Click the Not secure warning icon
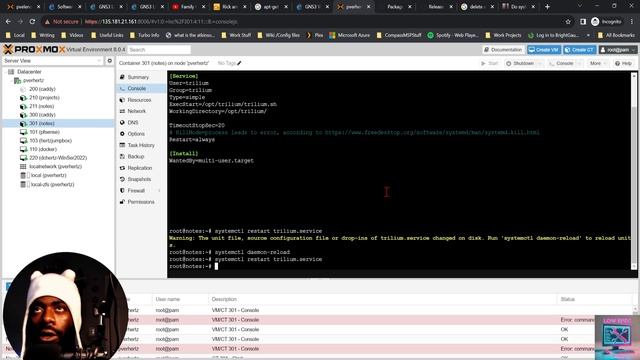 click(x=47, y=22)
